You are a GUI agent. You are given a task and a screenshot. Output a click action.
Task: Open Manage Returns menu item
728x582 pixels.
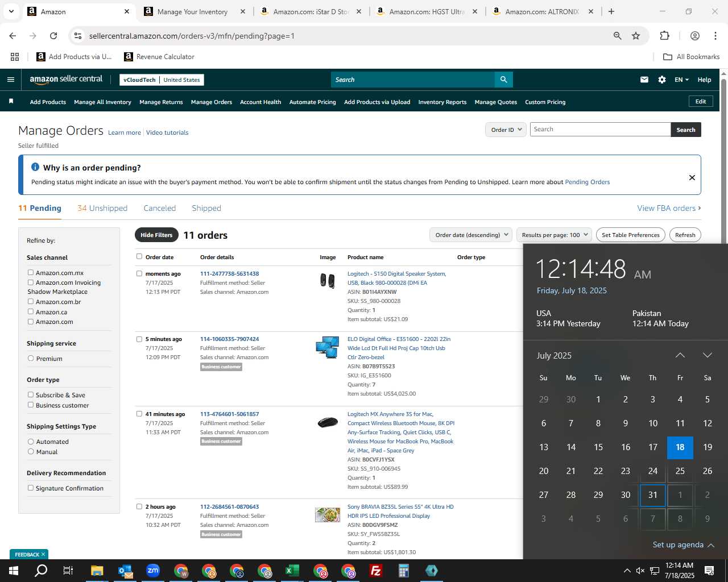click(161, 102)
